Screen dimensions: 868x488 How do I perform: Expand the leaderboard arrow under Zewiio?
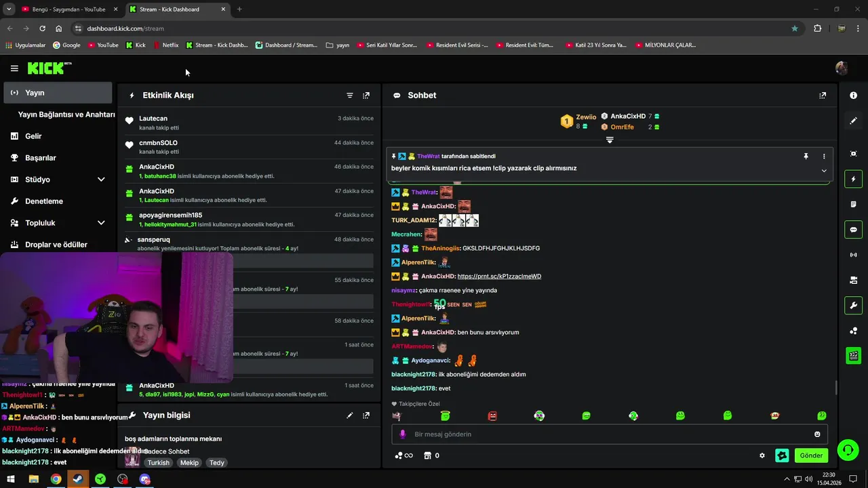[610, 140]
